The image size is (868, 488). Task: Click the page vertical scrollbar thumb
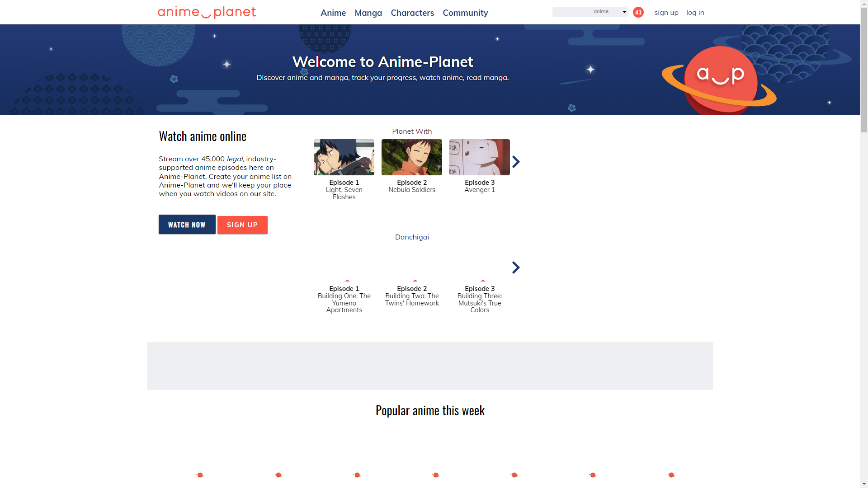[x=864, y=70]
